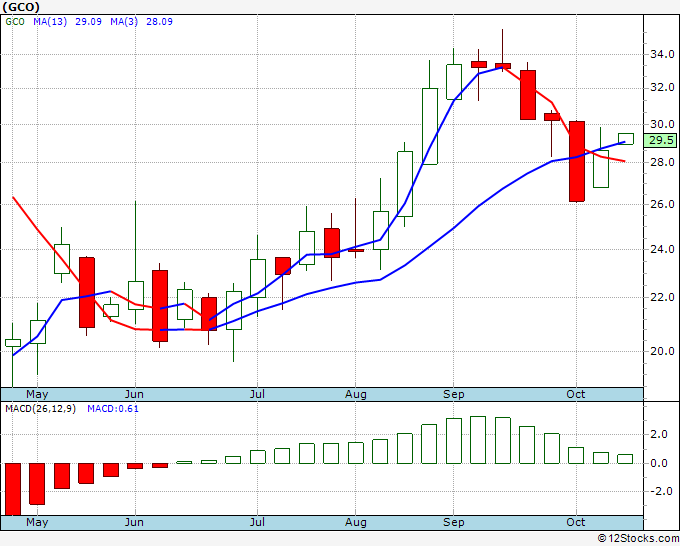Select the MA(3) value 28.09
Viewport: 680px width, 546px height.
pos(159,22)
